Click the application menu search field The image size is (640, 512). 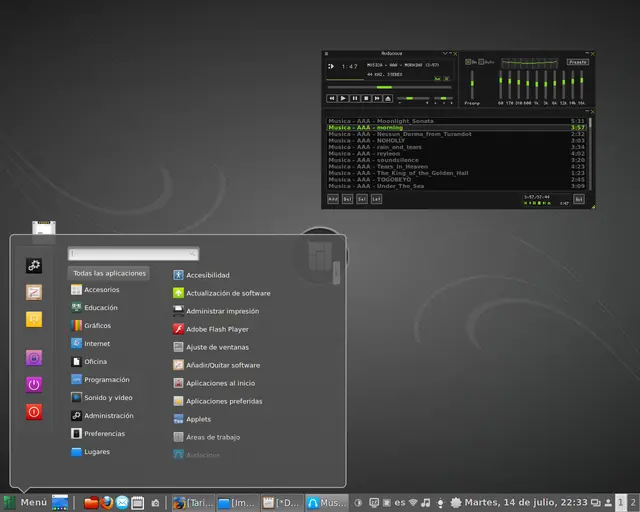133,254
